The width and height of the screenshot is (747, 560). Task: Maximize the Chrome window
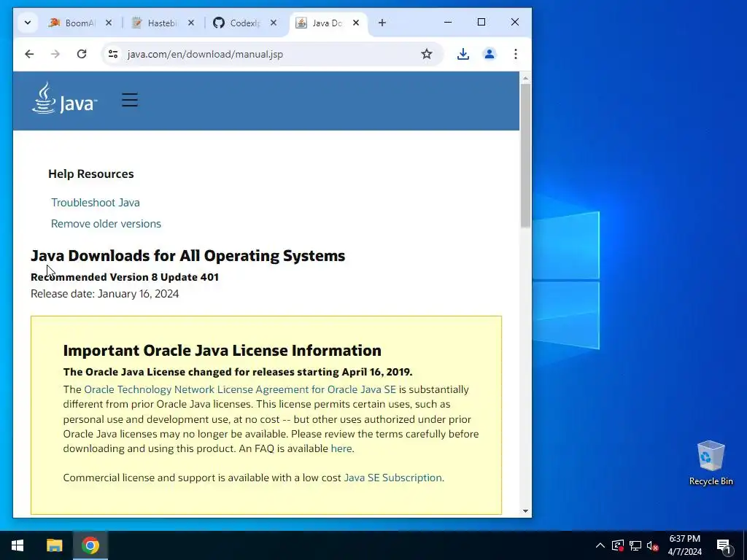(481, 23)
